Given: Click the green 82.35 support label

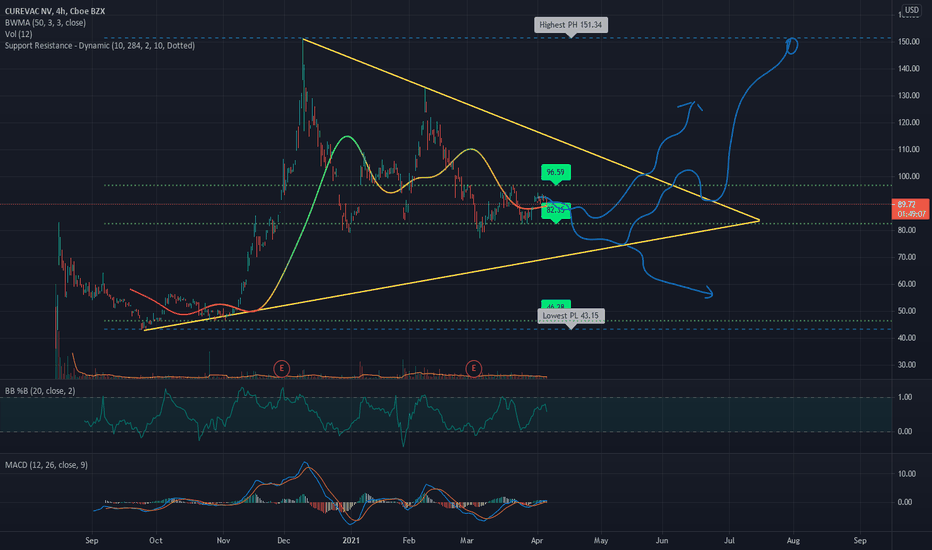Looking at the screenshot, I should point(556,210).
